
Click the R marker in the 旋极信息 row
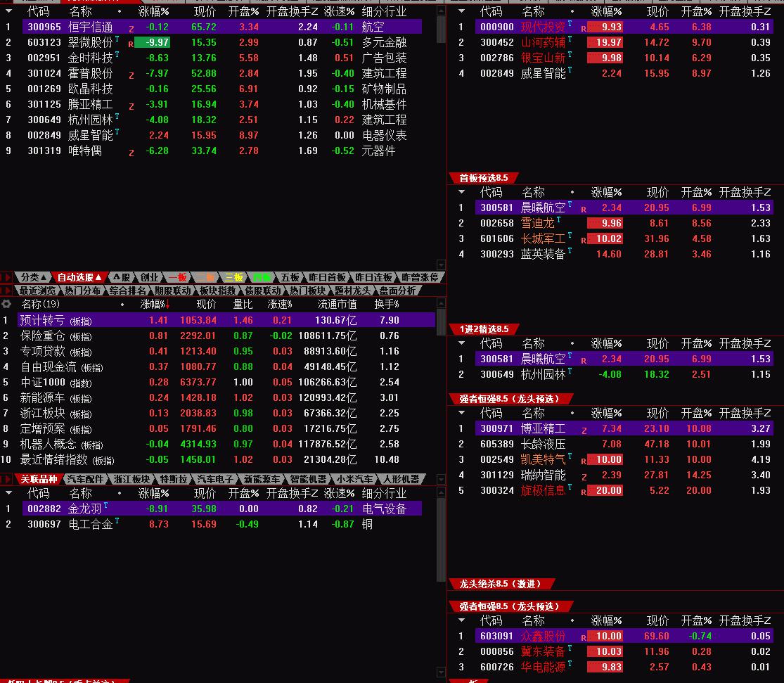(x=584, y=492)
